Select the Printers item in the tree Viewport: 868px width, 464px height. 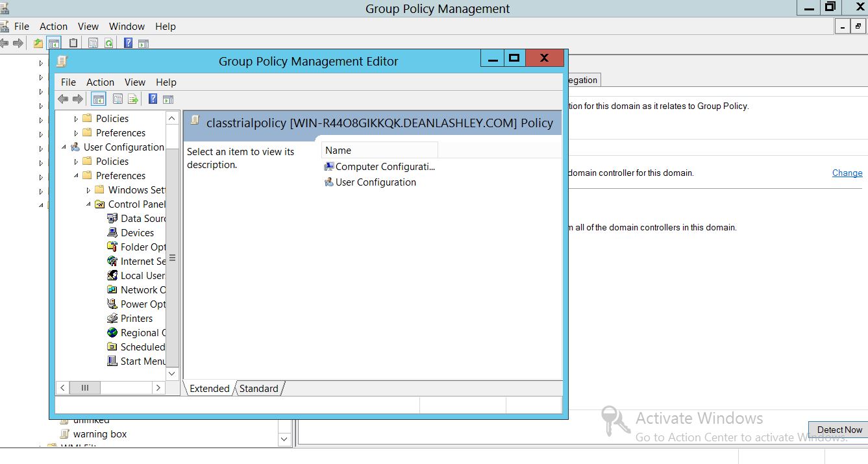click(136, 319)
